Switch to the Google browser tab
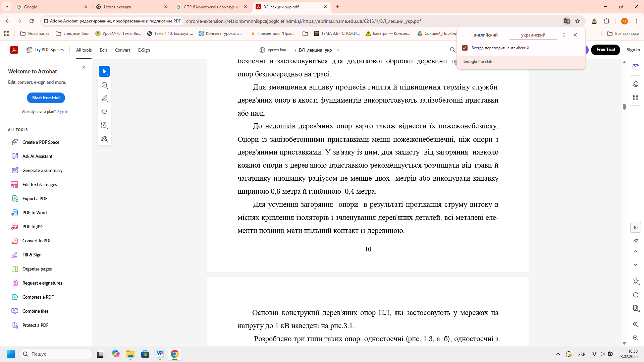This screenshot has width=644, height=362. 52,7
